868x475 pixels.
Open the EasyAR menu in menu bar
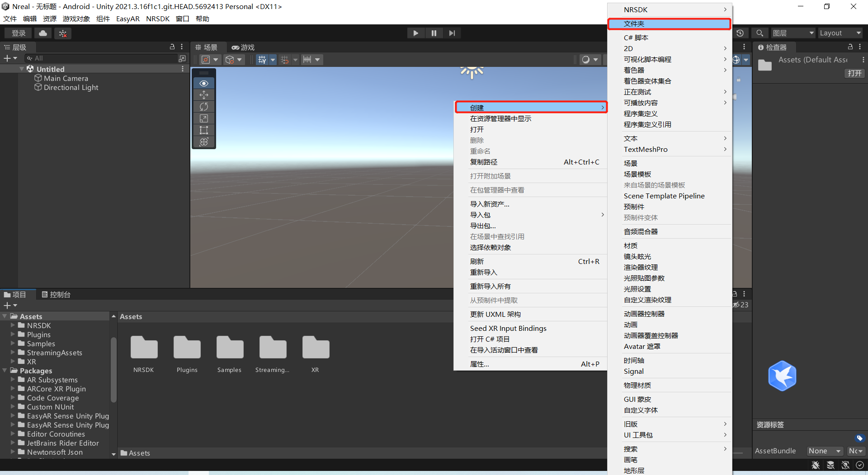click(128, 19)
